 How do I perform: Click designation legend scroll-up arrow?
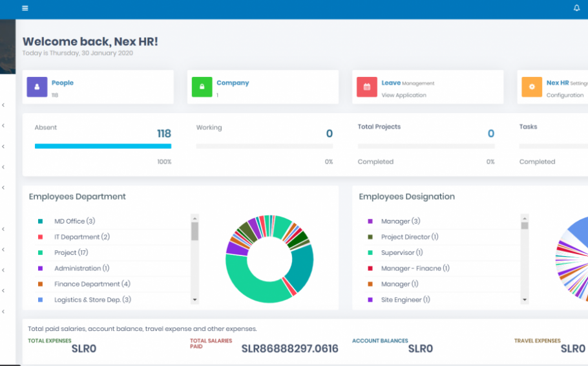(x=525, y=218)
